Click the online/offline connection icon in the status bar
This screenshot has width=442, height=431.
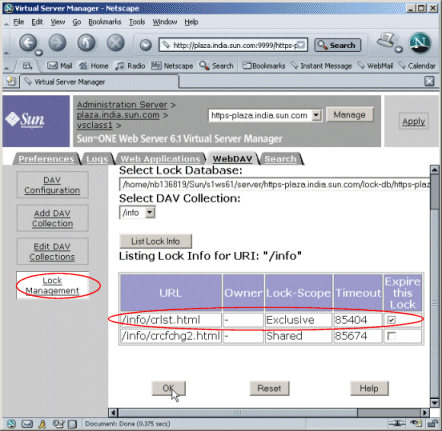click(x=397, y=423)
